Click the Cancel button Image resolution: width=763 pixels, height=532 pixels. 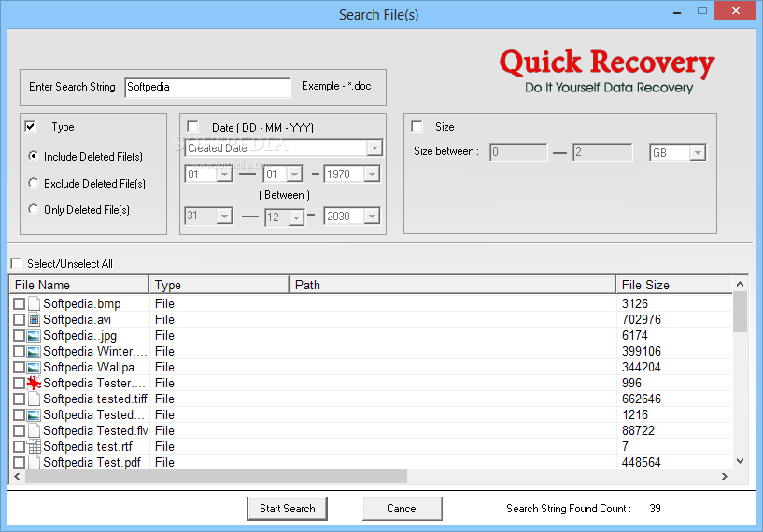click(x=403, y=508)
